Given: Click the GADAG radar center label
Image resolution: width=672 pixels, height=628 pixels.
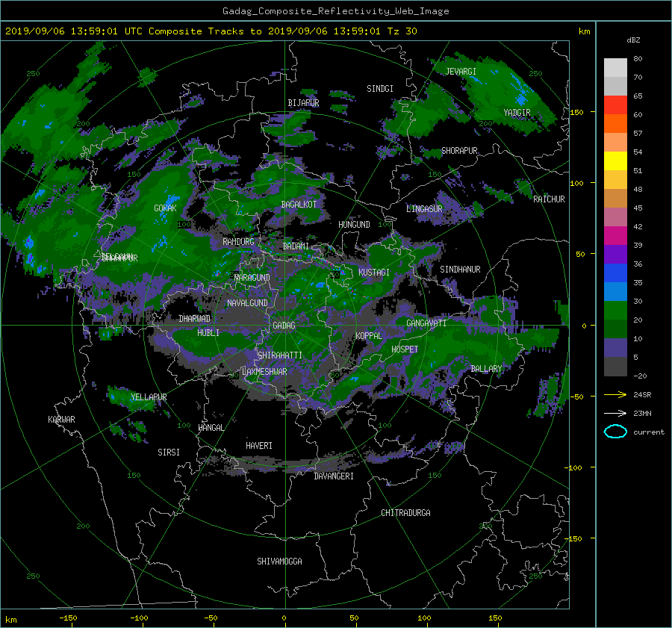Looking at the screenshot, I should click(284, 326).
